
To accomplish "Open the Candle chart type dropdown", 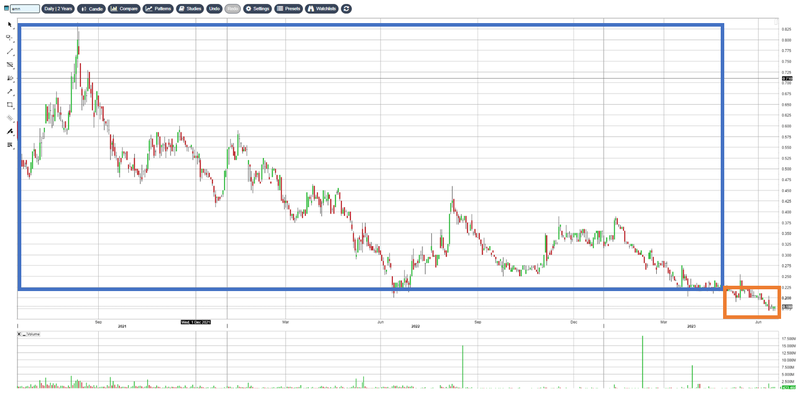I will click(x=91, y=9).
